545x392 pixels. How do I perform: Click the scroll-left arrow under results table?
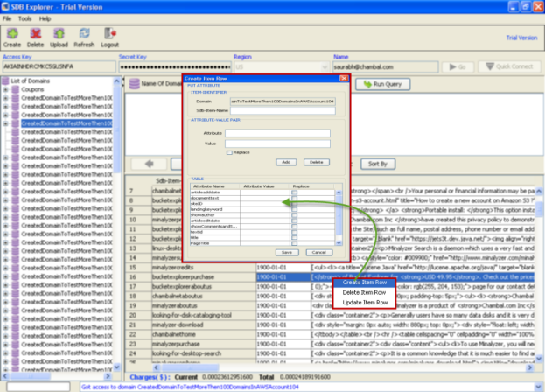(x=157, y=367)
